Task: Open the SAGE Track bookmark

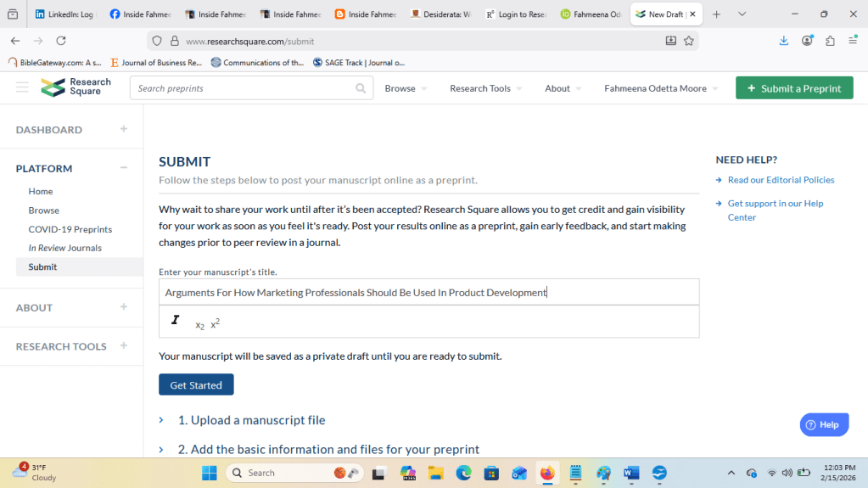Action: (359, 63)
